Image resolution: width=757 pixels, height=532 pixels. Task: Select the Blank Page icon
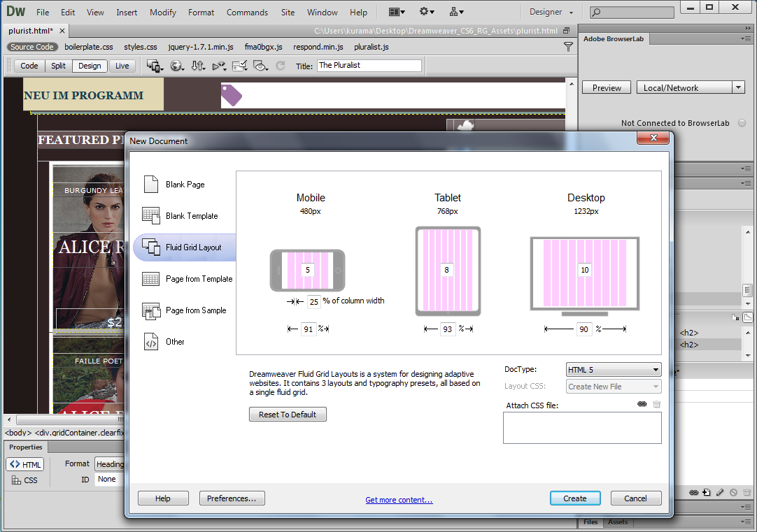[x=151, y=185]
